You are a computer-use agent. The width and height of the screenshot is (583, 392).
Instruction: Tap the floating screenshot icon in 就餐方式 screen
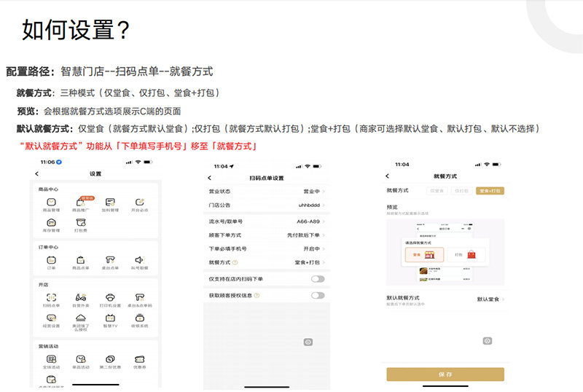(488, 341)
